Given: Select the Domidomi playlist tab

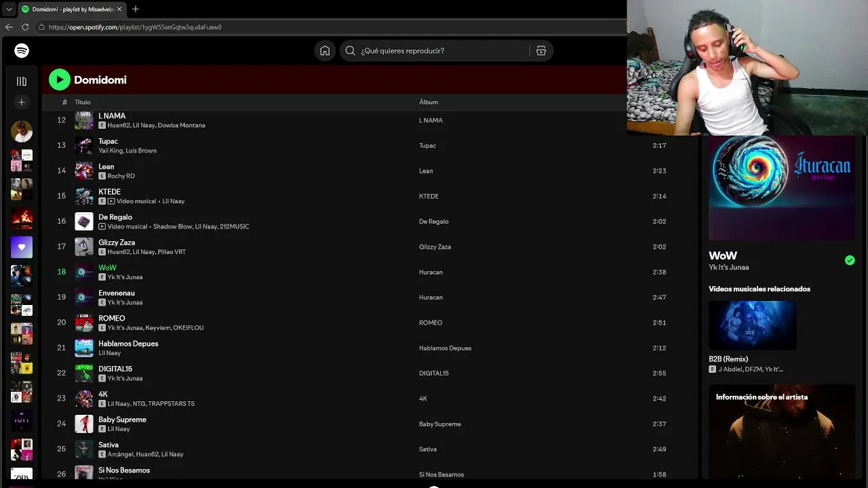Looking at the screenshot, I should pos(72,9).
